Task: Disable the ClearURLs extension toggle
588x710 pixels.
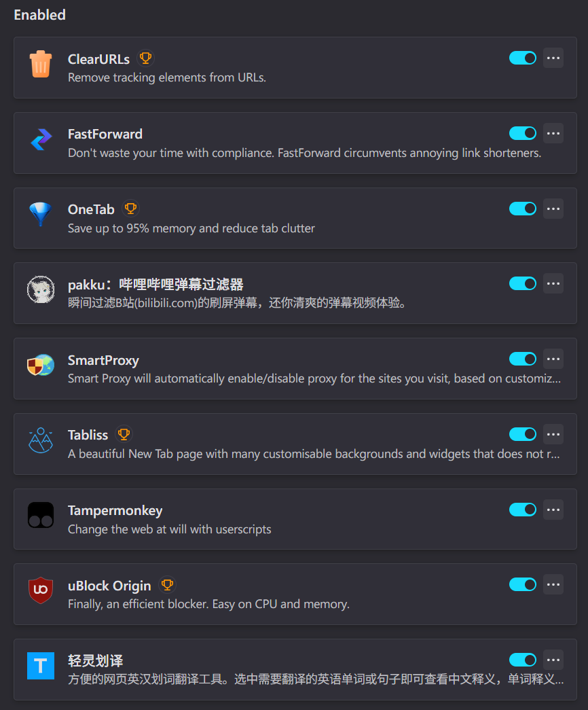Action: 523,58
